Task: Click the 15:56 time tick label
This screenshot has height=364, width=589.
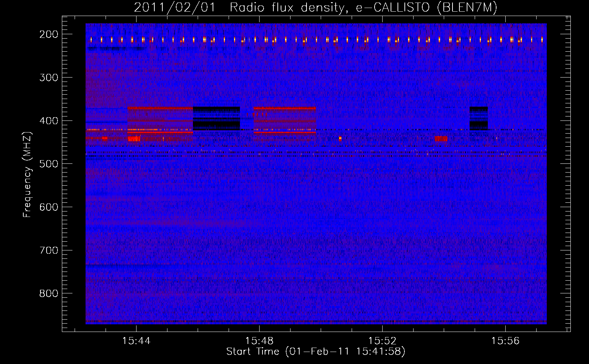Action: [505, 341]
